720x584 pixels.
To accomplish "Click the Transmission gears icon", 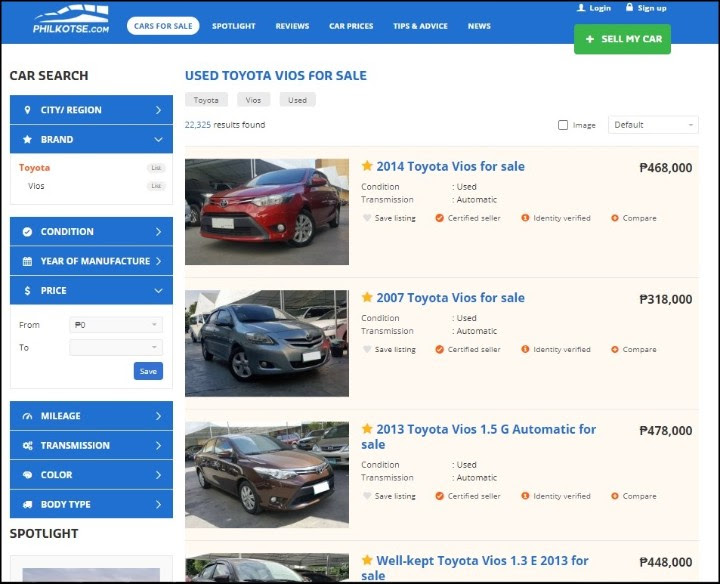I will pos(28,445).
